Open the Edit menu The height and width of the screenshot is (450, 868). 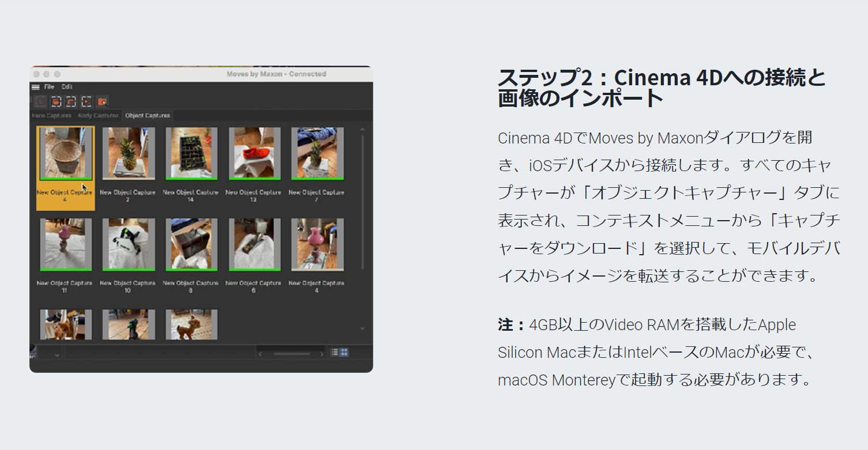click(67, 87)
